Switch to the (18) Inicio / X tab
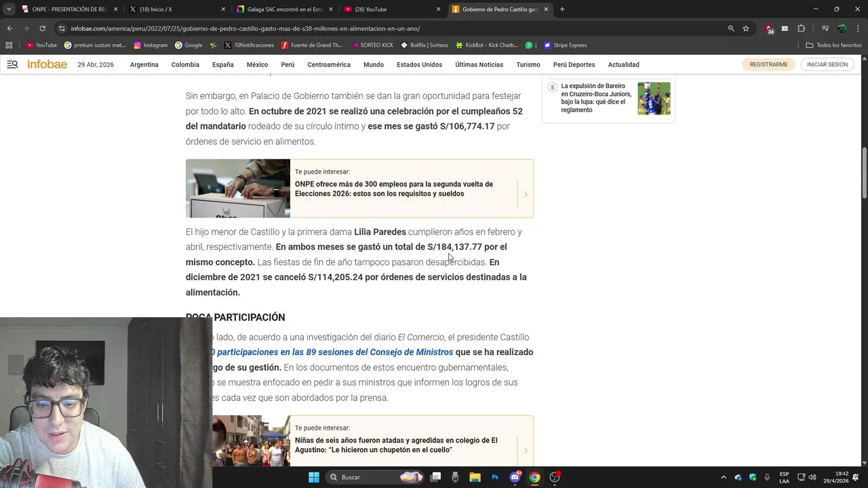This screenshot has width=868, height=488. click(x=178, y=9)
